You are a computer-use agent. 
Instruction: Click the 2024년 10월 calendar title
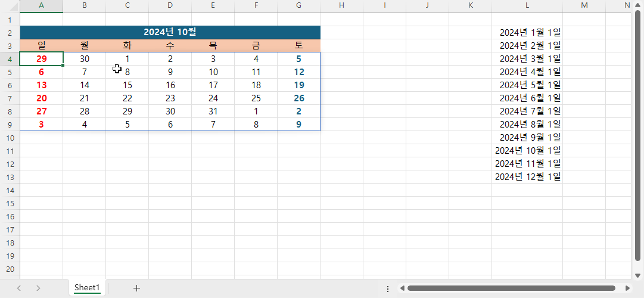pos(170,32)
